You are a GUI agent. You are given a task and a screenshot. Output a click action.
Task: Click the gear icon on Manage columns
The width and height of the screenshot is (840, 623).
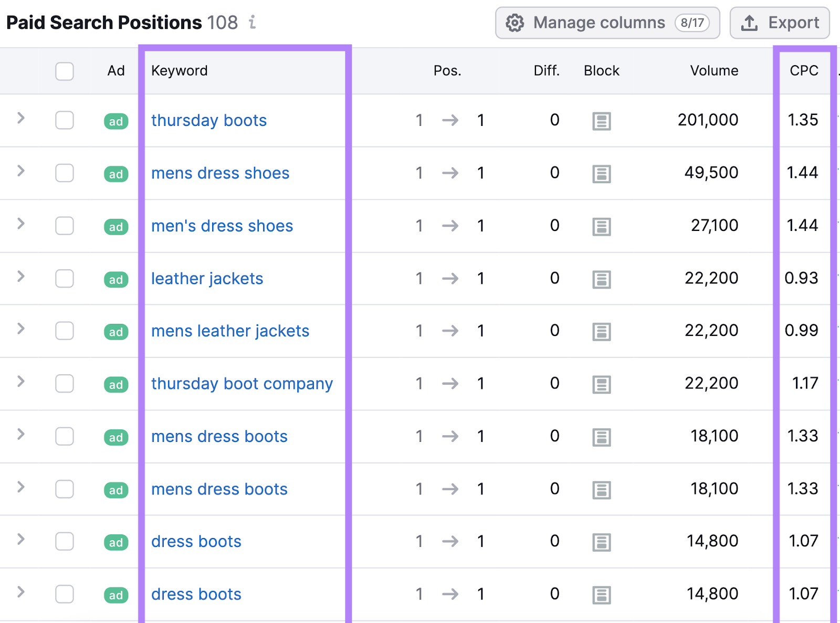click(x=515, y=23)
